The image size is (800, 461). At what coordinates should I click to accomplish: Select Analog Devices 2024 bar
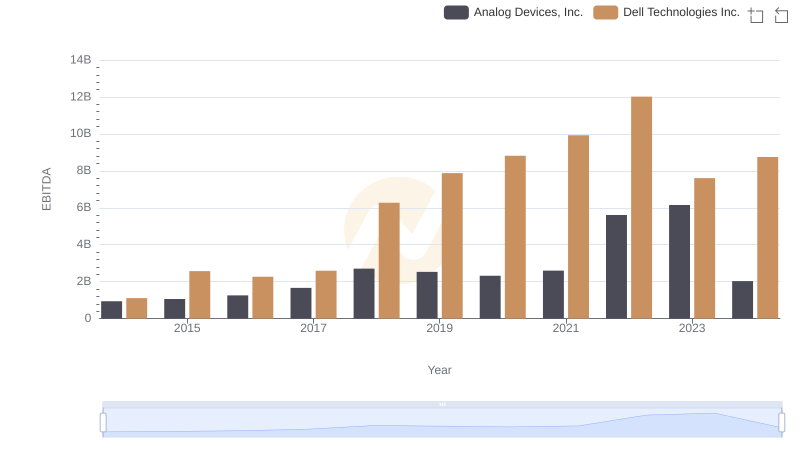[x=742, y=300]
